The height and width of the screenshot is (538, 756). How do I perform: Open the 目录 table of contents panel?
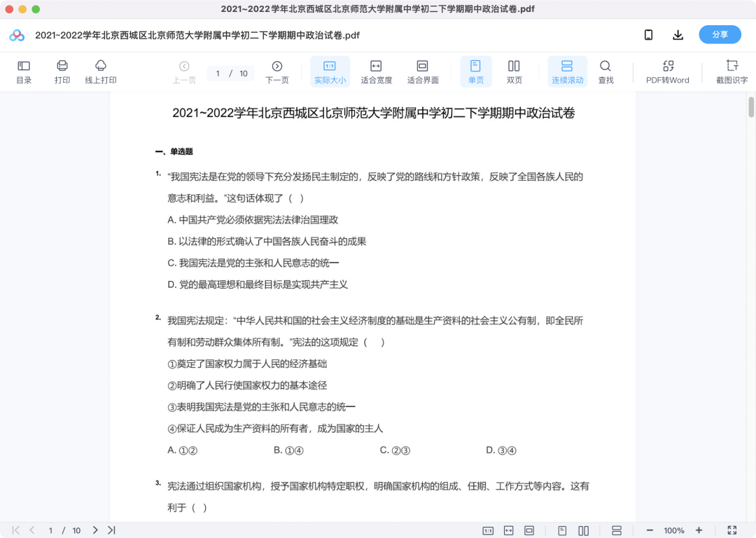(x=24, y=72)
